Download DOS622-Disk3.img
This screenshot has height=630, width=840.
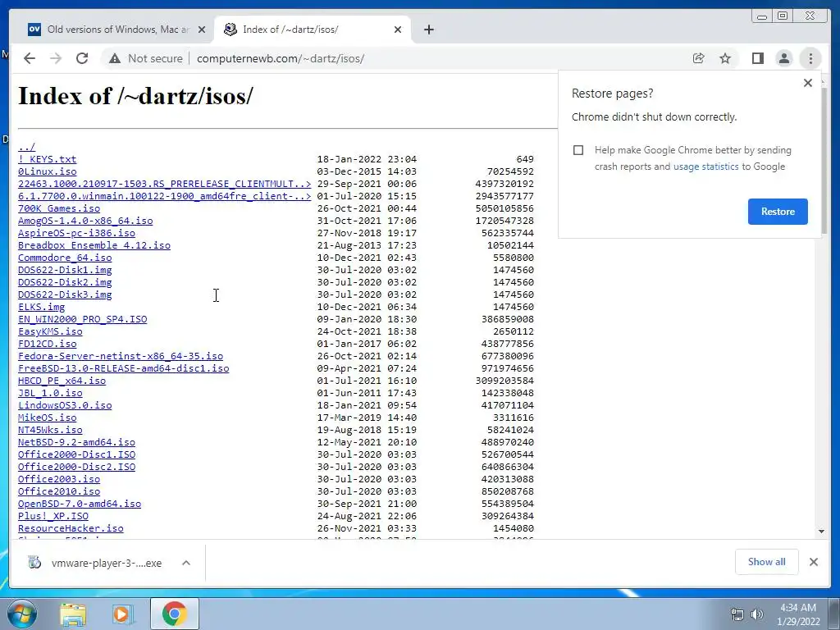coord(65,294)
